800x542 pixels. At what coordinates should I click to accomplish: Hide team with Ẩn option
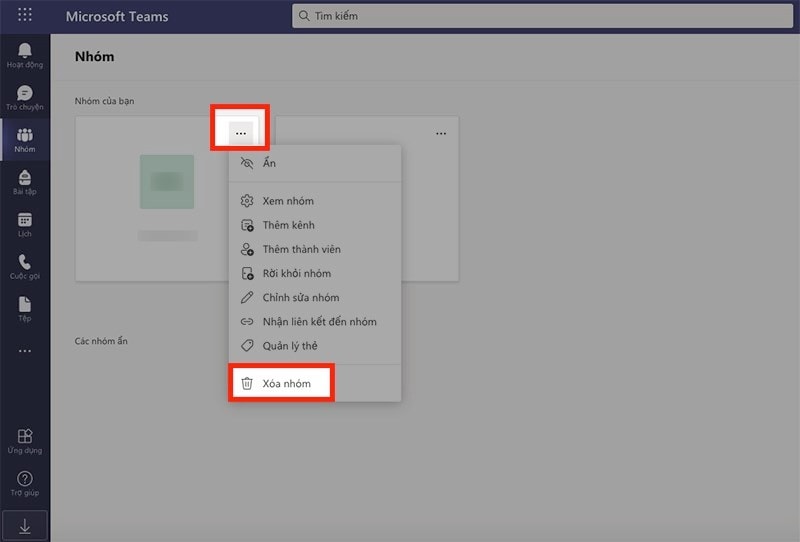click(x=269, y=163)
